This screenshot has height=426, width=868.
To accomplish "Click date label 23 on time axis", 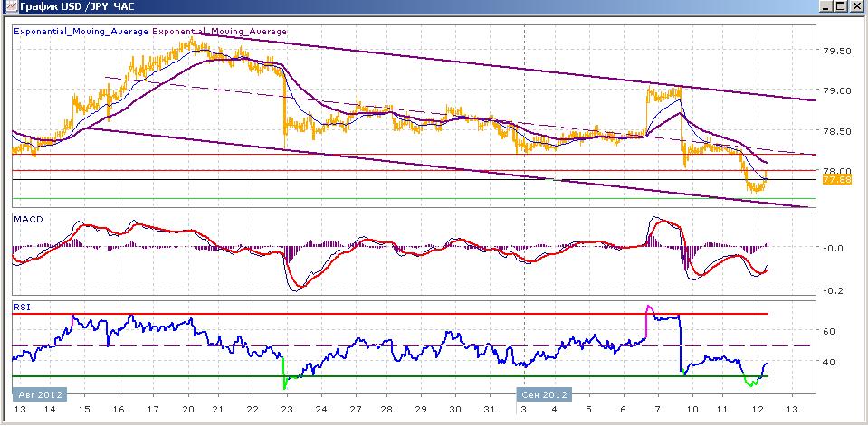I will [286, 410].
